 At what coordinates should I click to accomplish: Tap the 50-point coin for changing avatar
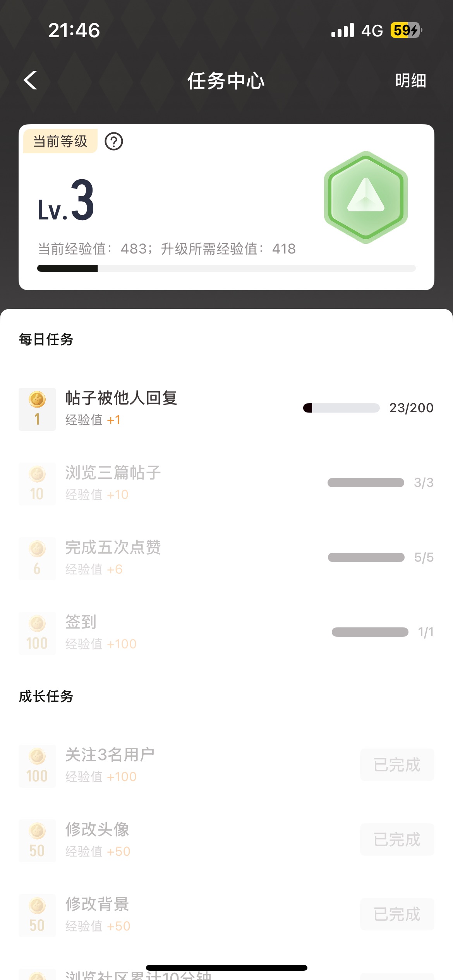37,840
